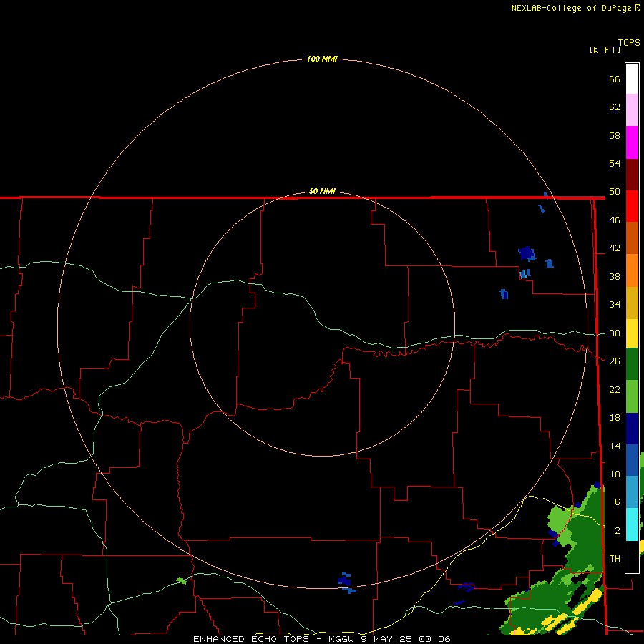Click the small light green echo on southwest ring

tap(182, 581)
